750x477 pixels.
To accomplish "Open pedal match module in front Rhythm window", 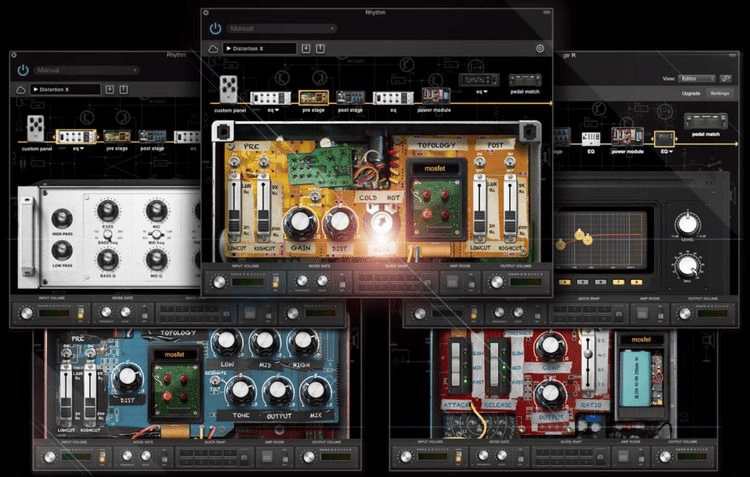I will [525, 80].
